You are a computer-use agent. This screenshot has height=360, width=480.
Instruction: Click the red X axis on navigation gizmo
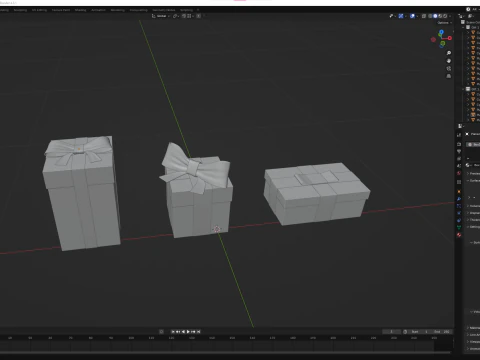(x=450, y=38)
